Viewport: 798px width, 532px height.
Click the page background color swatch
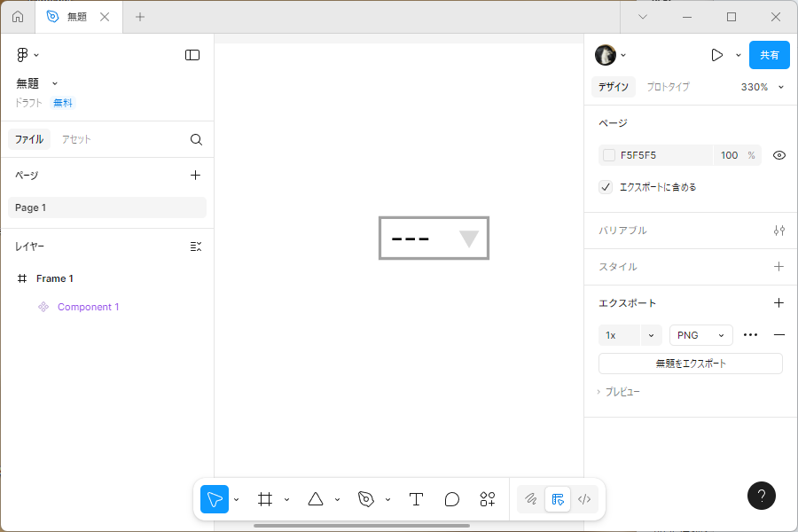click(x=608, y=155)
